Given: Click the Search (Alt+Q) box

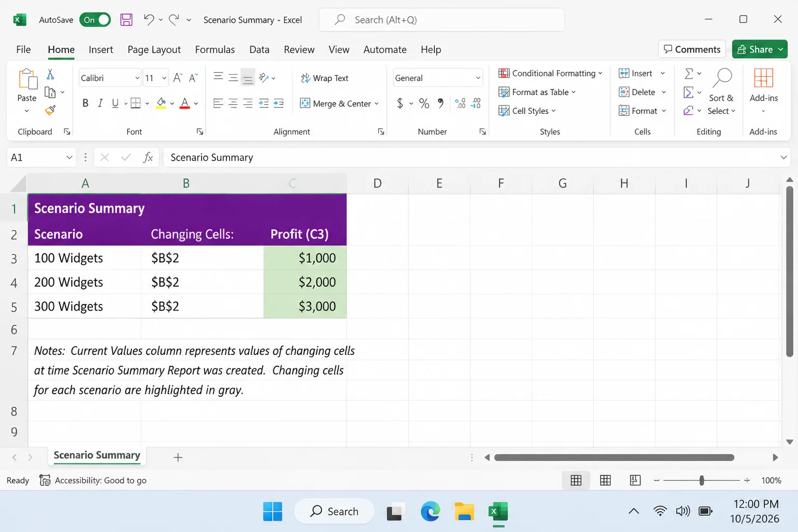Looking at the screenshot, I should coord(442,20).
